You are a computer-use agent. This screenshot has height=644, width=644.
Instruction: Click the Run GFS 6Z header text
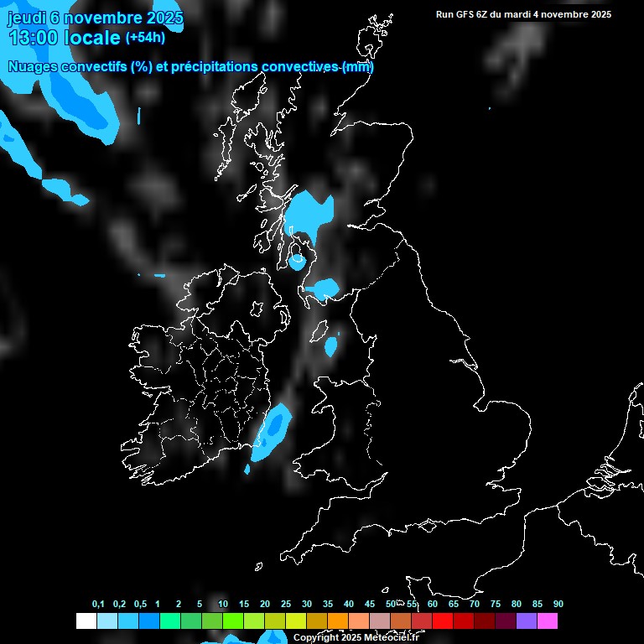(x=523, y=14)
